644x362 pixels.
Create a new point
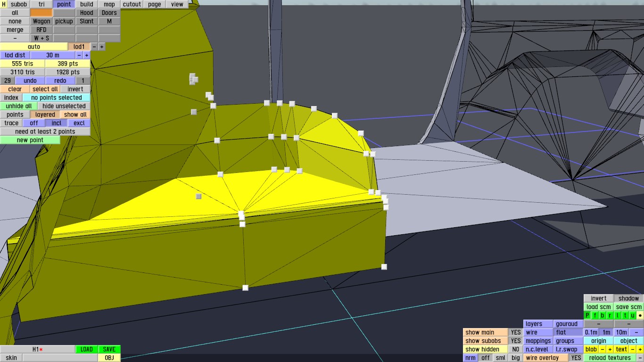pyautogui.click(x=30, y=140)
